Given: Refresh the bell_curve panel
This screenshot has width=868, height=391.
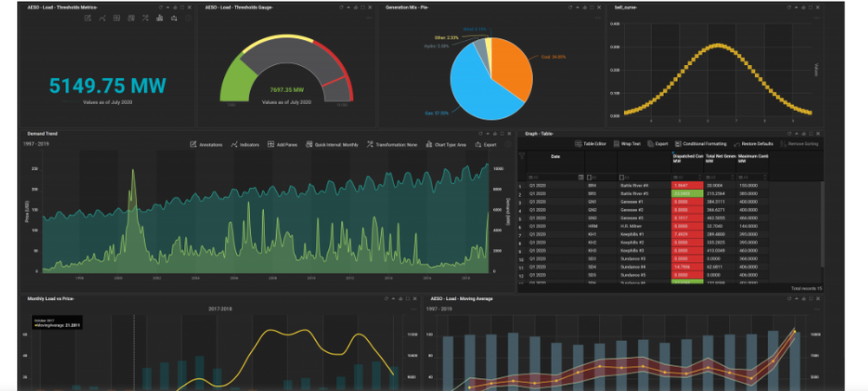Looking at the screenshot, I should [789, 7].
